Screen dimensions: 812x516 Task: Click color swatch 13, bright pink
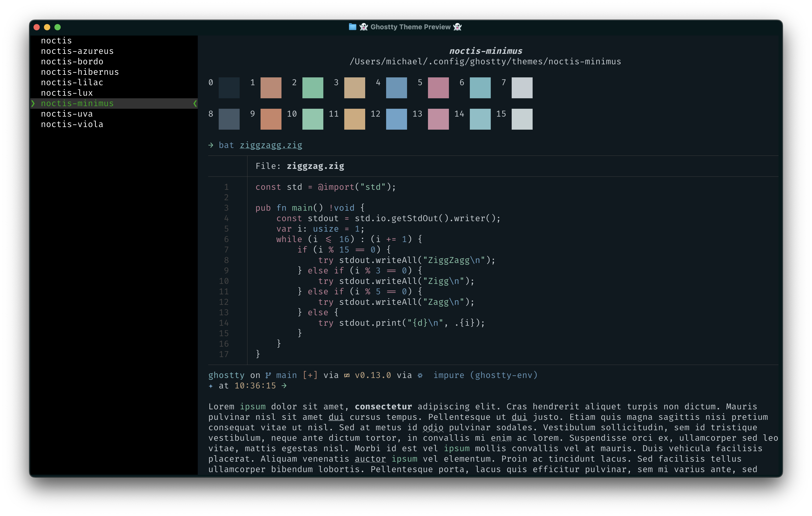click(438, 119)
